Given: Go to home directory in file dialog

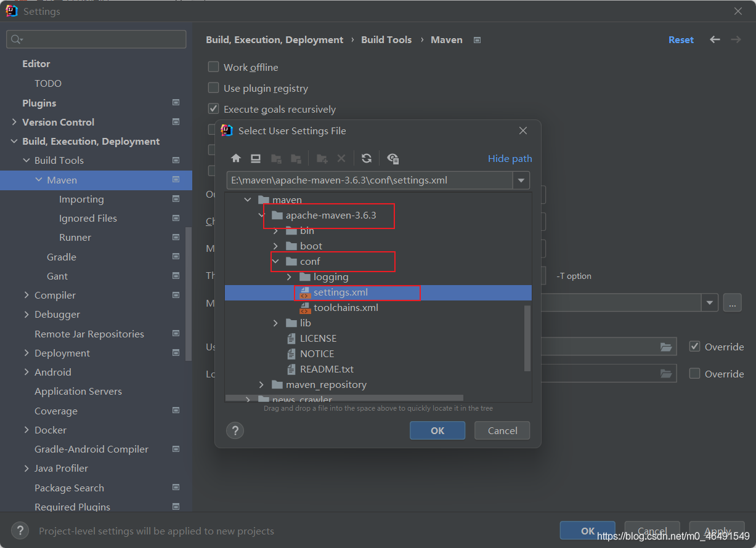Looking at the screenshot, I should (236, 158).
